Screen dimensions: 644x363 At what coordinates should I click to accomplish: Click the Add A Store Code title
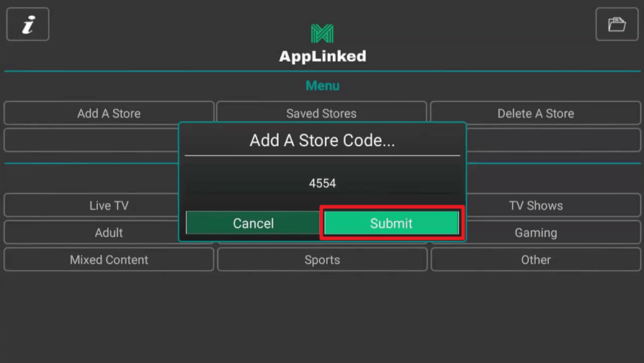[323, 140]
